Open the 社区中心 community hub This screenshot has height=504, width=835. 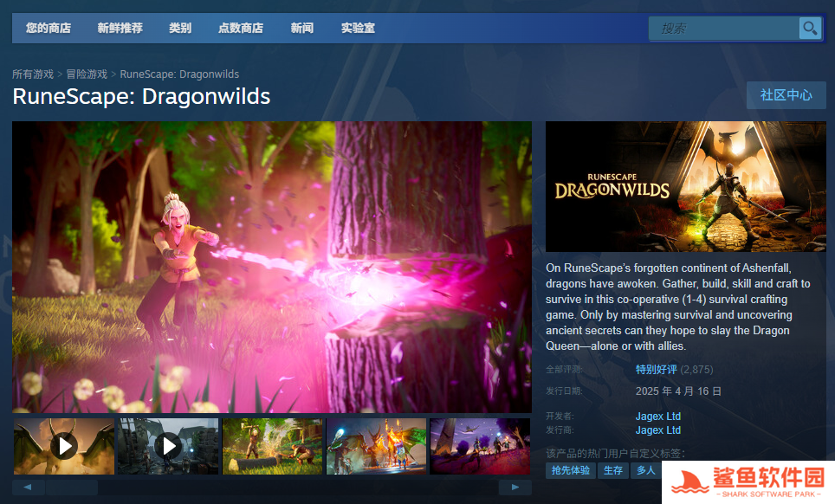786,95
